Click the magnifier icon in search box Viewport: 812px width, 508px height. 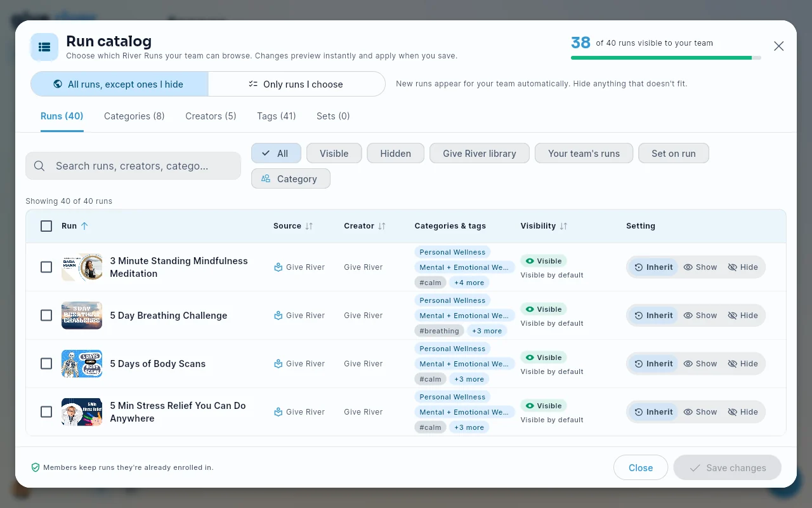[39, 166]
